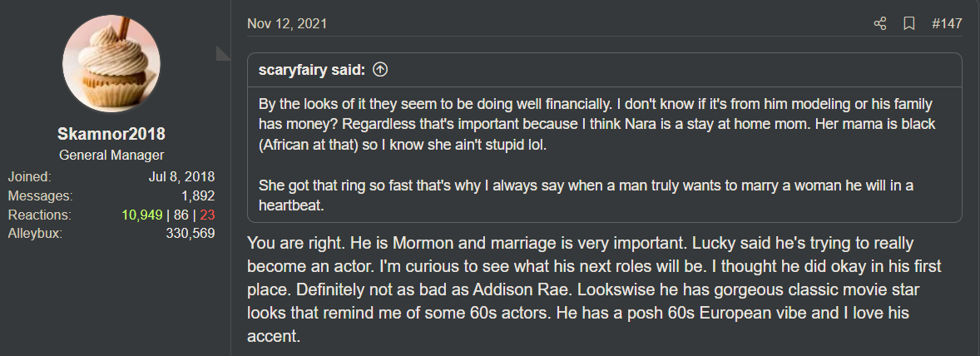
Task: Click the Jul 8, 2018 joined date
Action: (x=181, y=176)
